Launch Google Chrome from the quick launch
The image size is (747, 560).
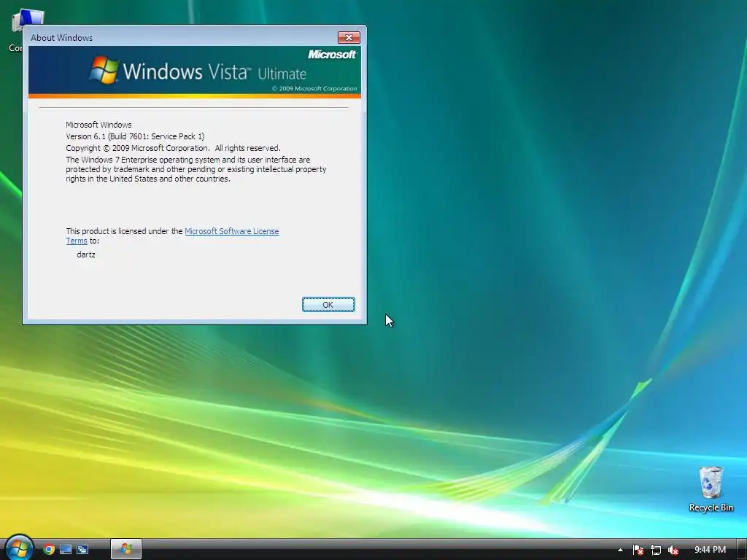tap(49, 550)
